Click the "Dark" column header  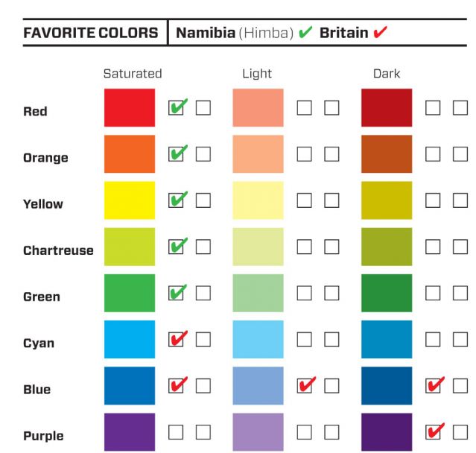click(x=387, y=74)
